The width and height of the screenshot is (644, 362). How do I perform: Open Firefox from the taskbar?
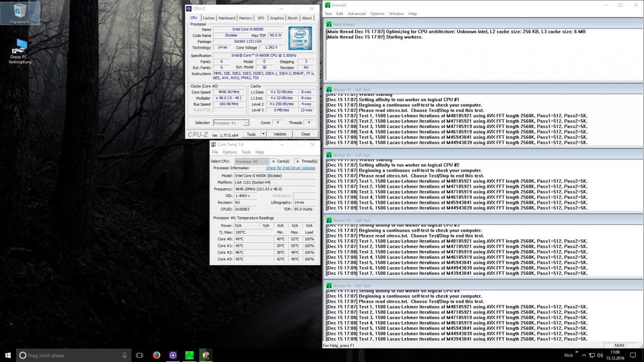click(156, 355)
